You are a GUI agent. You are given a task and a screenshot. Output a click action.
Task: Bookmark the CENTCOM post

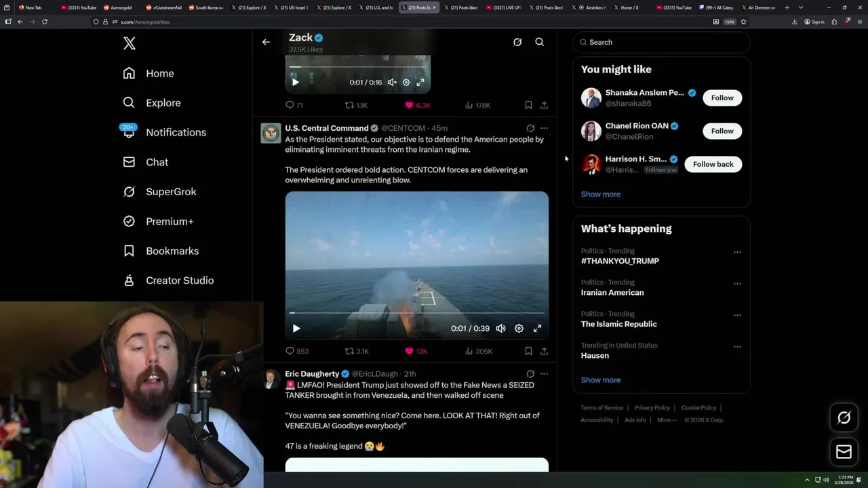[528, 351]
